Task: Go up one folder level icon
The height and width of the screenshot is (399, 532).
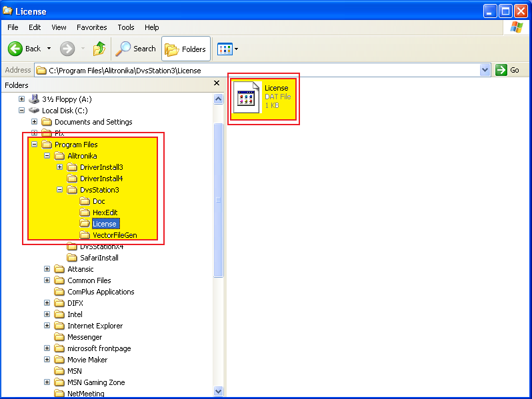Action: [x=99, y=49]
